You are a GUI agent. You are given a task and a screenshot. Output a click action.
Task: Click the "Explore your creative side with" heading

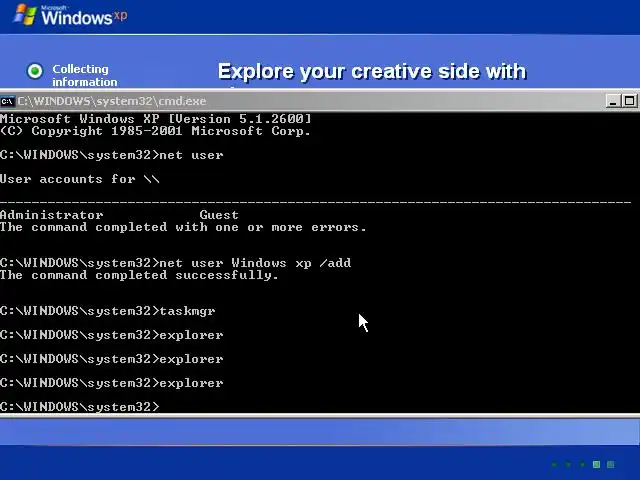coord(372,71)
